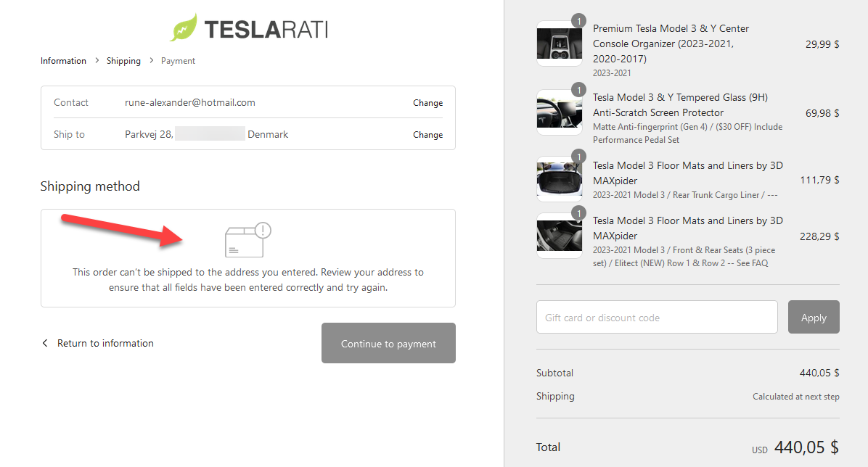Click the quantity badge on the Front & Rear Seats item
Screen dimensions: 868x467
pyautogui.click(x=578, y=214)
